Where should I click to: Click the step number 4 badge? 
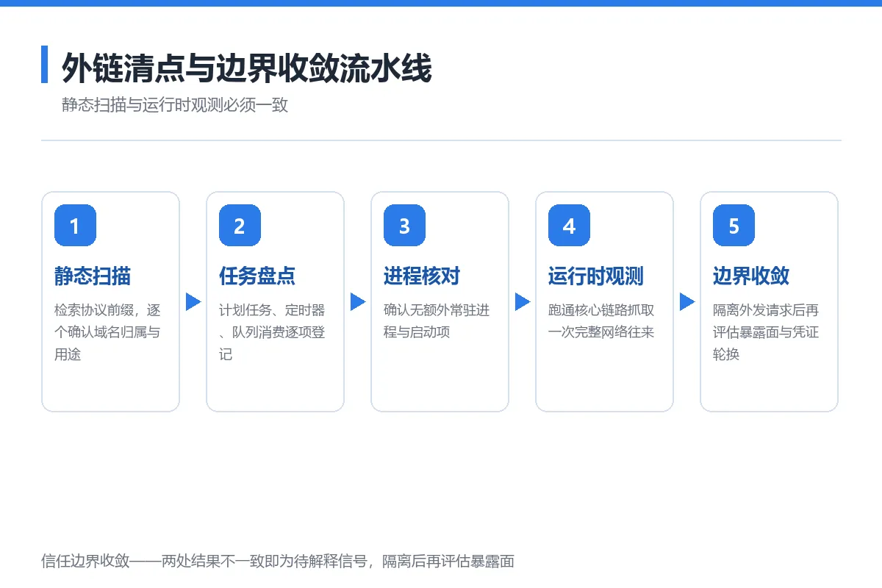[569, 226]
